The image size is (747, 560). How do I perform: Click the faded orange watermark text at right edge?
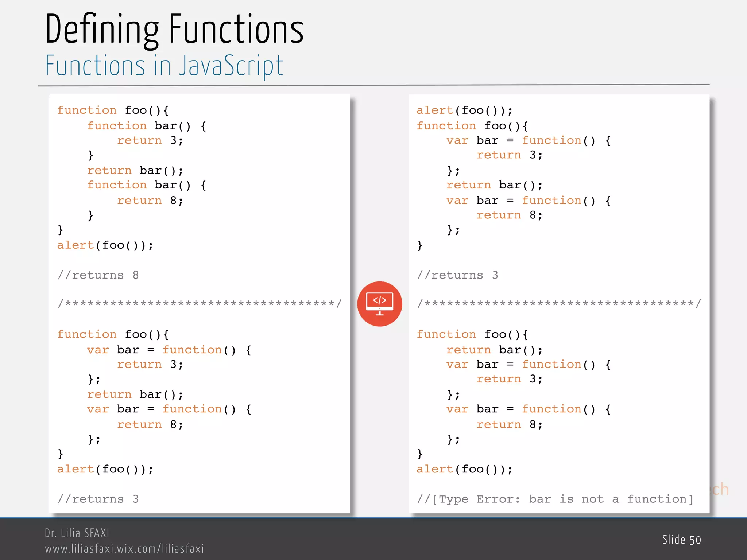pyautogui.click(x=720, y=489)
